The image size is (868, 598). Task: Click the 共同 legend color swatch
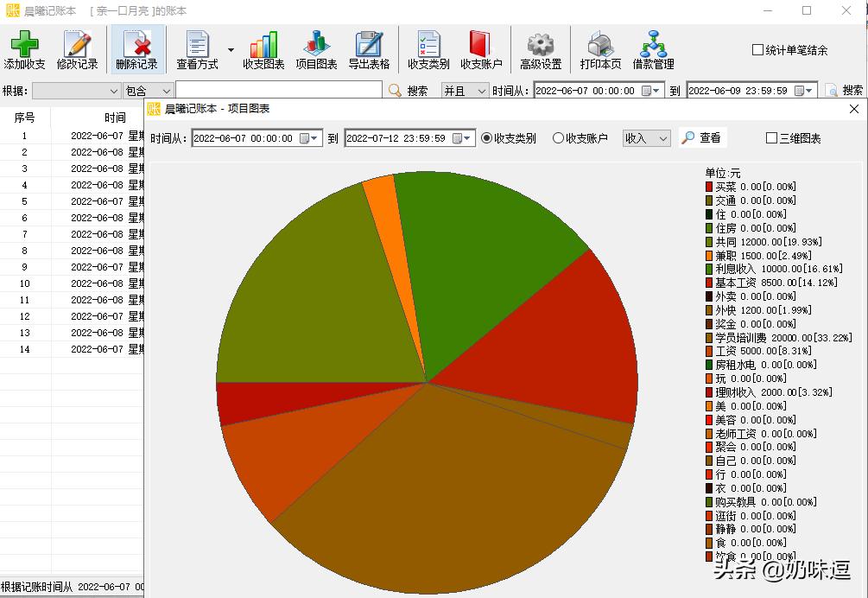708,242
